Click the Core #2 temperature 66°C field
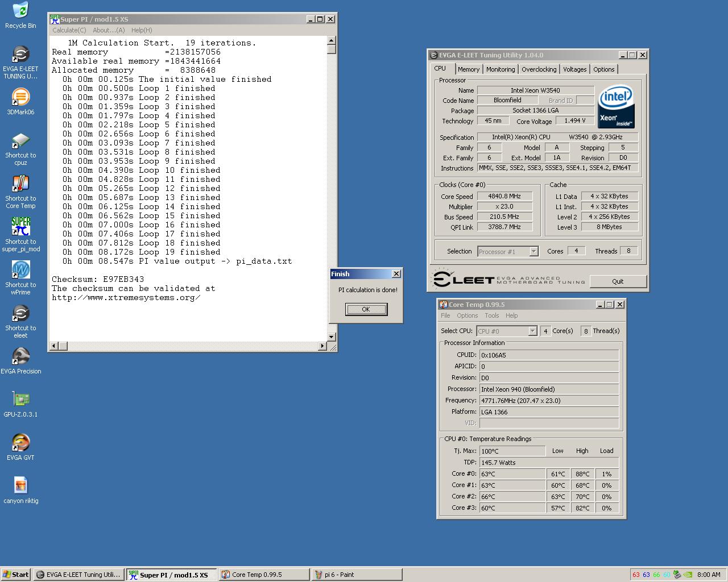The image size is (728, 582). pyautogui.click(x=512, y=496)
